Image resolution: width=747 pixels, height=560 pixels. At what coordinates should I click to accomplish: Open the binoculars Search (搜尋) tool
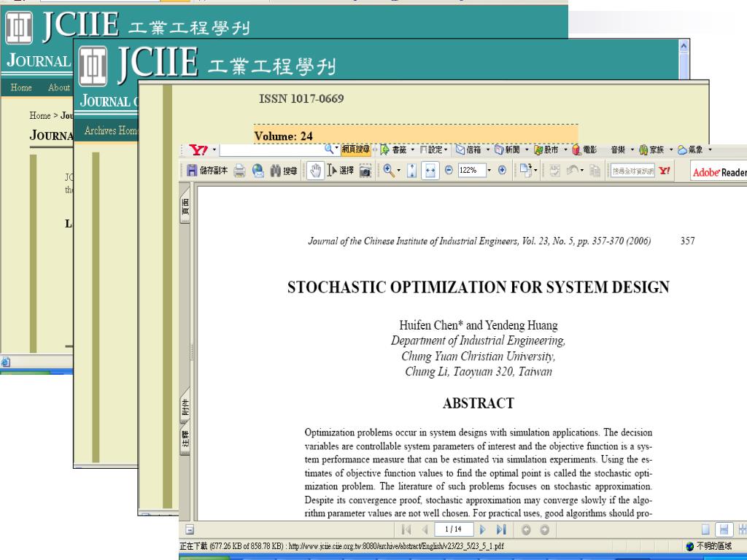coord(284,171)
